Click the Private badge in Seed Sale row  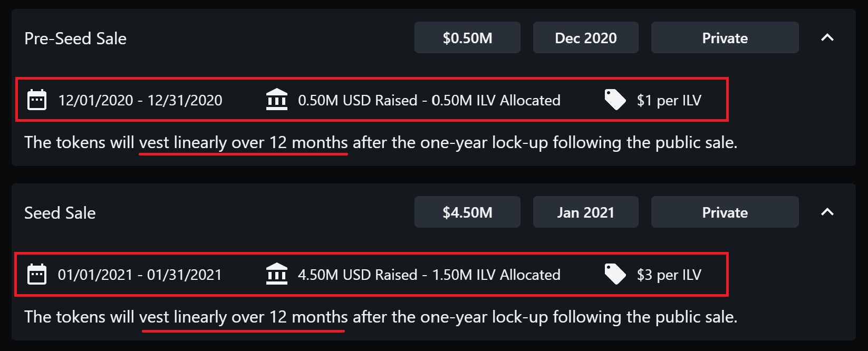click(x=725, y=212)
